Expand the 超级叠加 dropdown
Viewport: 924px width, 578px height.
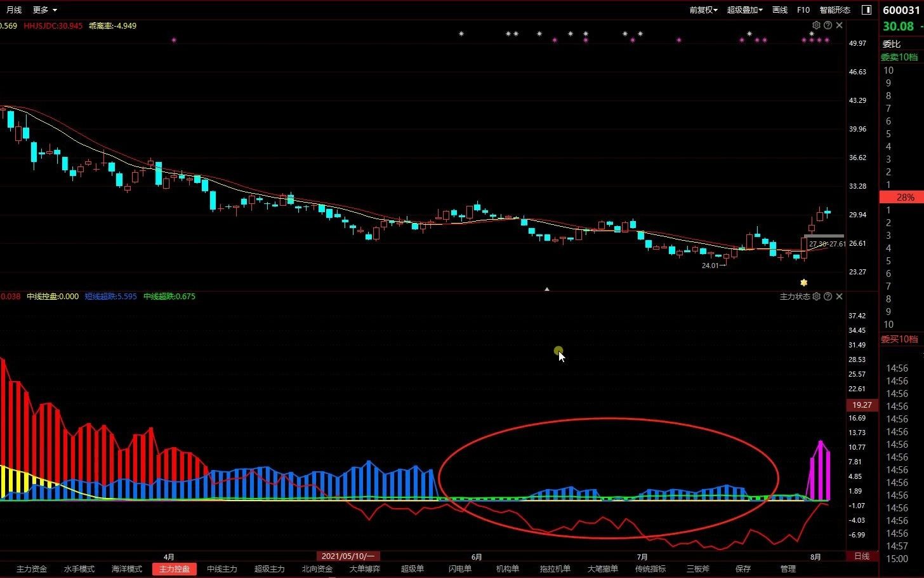(x=744, y=10)
